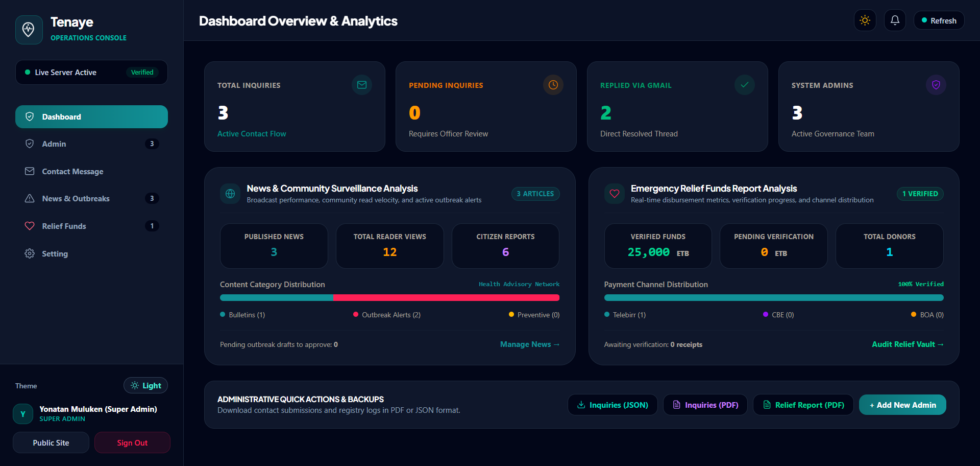Click the Refresh button
Viewport: 980px width, 466px height.
pos(939,20)
